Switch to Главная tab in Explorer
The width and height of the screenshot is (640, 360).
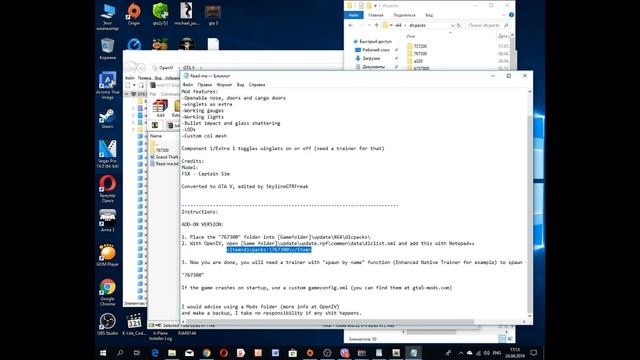[376, 15]
